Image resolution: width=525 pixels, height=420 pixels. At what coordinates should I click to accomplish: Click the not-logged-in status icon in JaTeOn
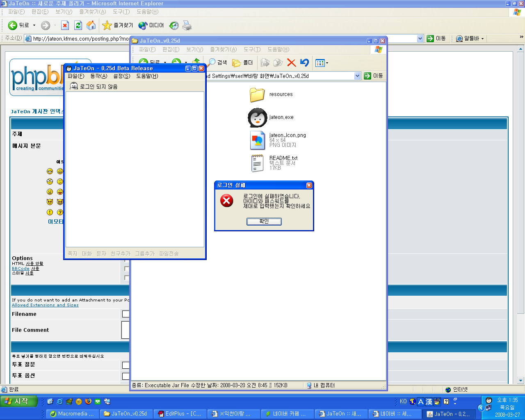(74, 86)
